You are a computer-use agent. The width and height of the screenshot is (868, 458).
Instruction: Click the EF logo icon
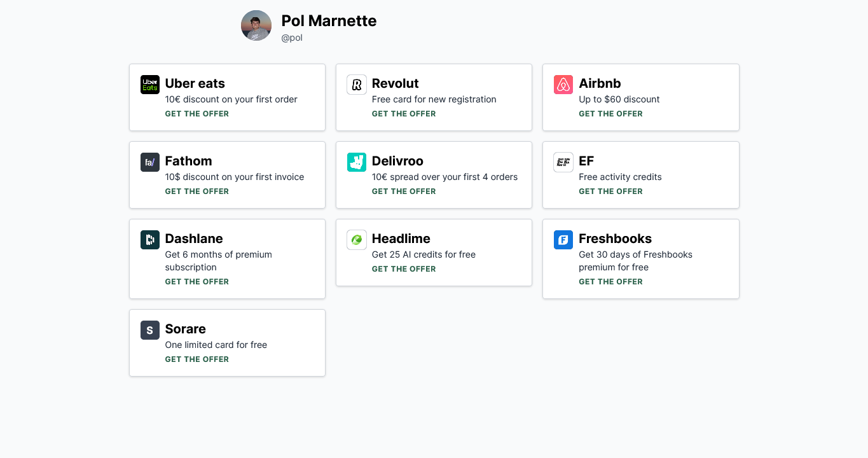[563, 162]
